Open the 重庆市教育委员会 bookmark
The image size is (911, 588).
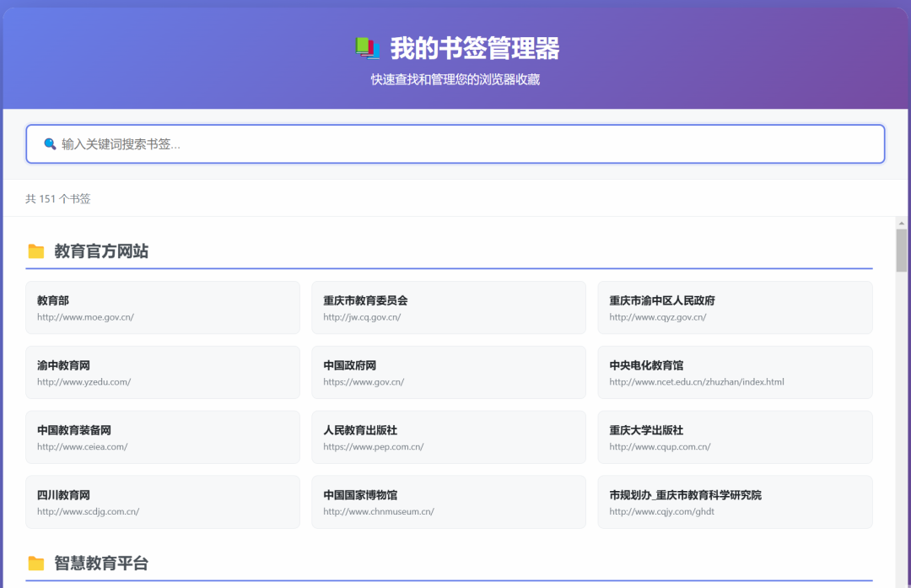pyautogui.click(x=449, y=307)
